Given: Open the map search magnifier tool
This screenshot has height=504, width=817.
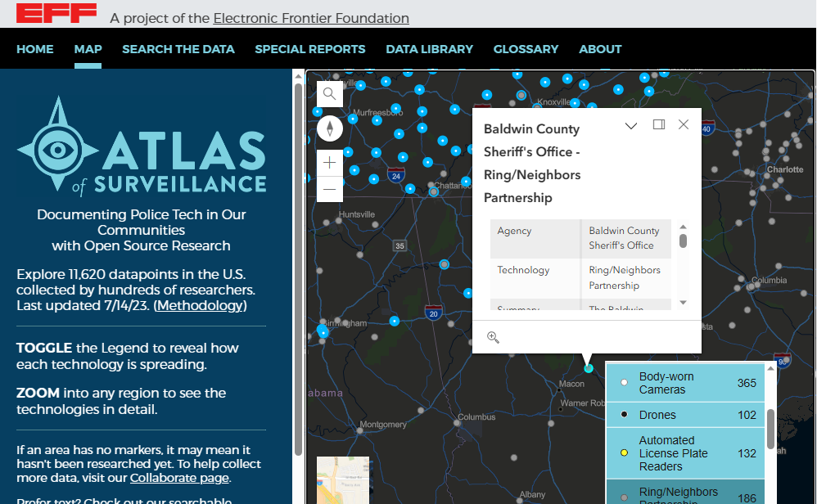Looking at the screenshot, I should [329, 94].
